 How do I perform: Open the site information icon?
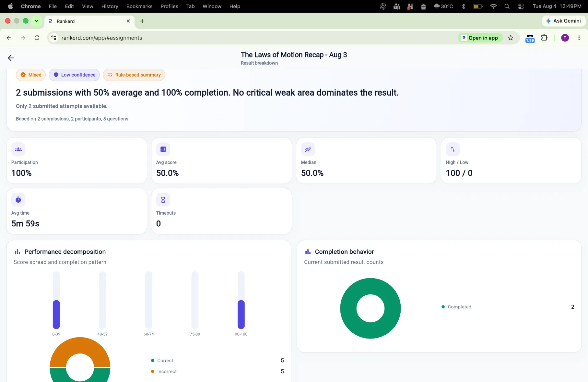(x=54, y=38)
